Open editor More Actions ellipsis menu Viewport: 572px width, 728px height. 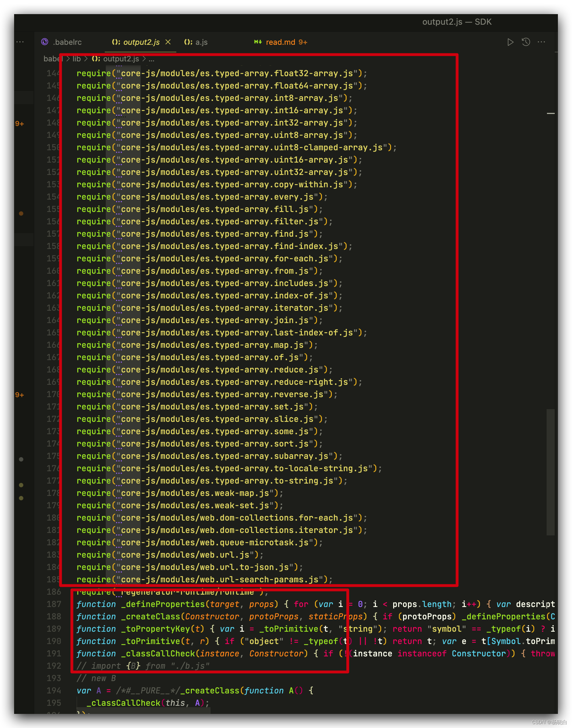541,42
